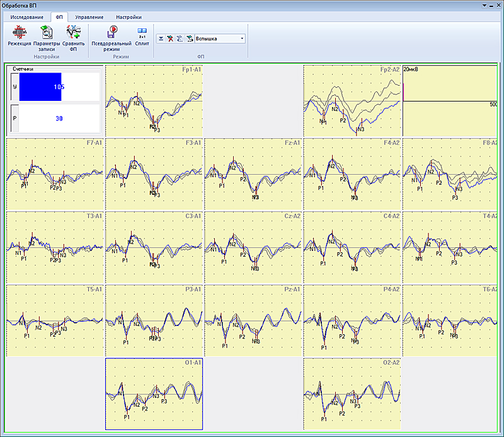The image size is (504, 437).
Task: Open the Режекция tool
Action: 20,36
